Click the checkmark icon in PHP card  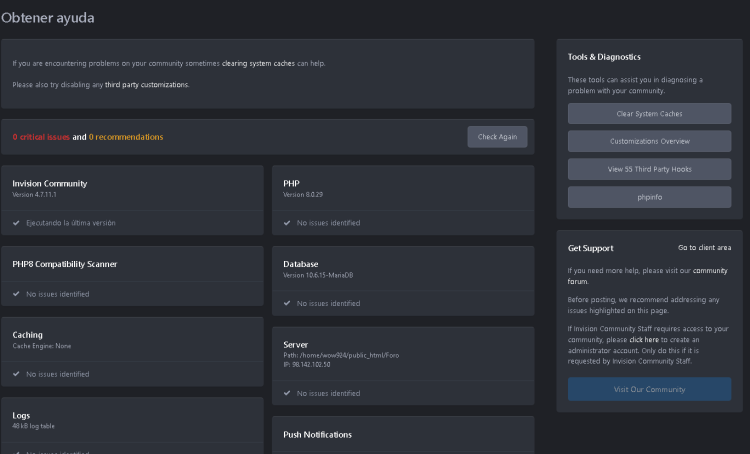[x=287, y=223]
